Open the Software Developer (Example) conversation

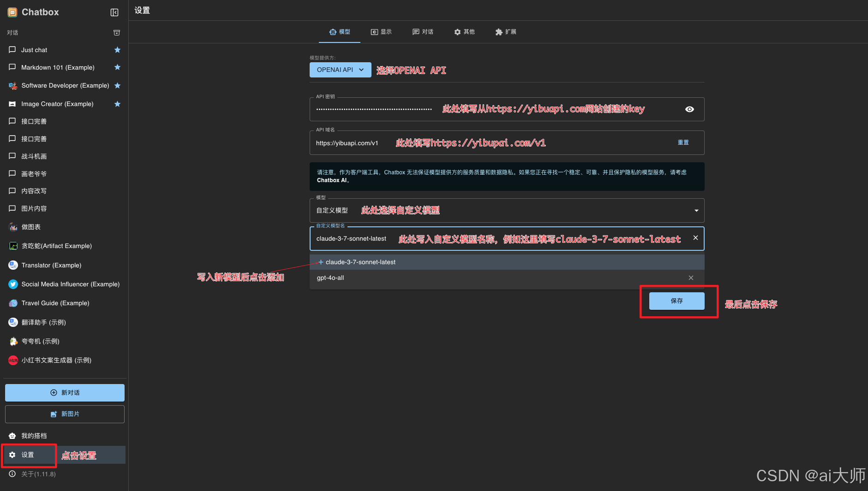coord(65,85)
